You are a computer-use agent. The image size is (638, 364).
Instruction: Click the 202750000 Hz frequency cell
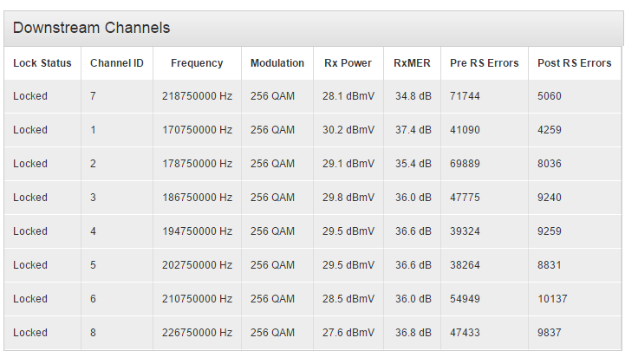(197, 264)
